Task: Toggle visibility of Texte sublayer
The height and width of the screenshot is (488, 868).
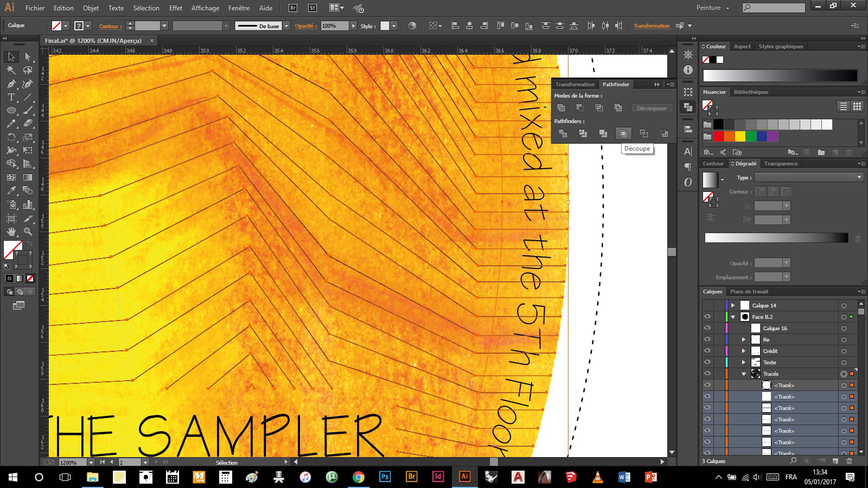Action: click(707, 362)
